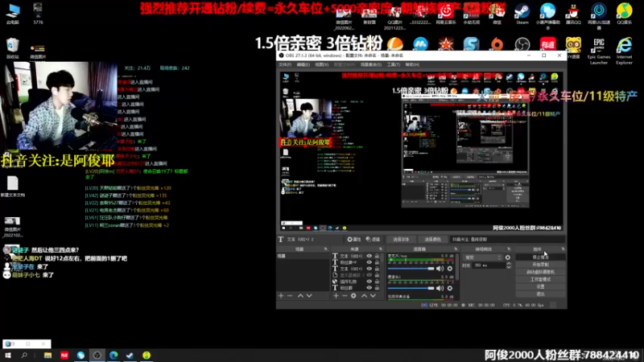Image resolution: width=644 pixels, height=362 pixels.
Task: Open the camera audio mixer settings gear
Action: click(450, 288)
